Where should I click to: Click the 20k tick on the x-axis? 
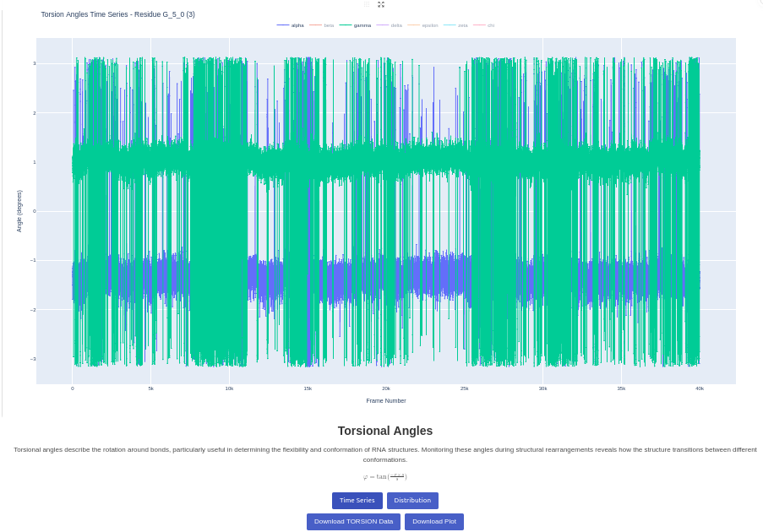pos(386,388)
